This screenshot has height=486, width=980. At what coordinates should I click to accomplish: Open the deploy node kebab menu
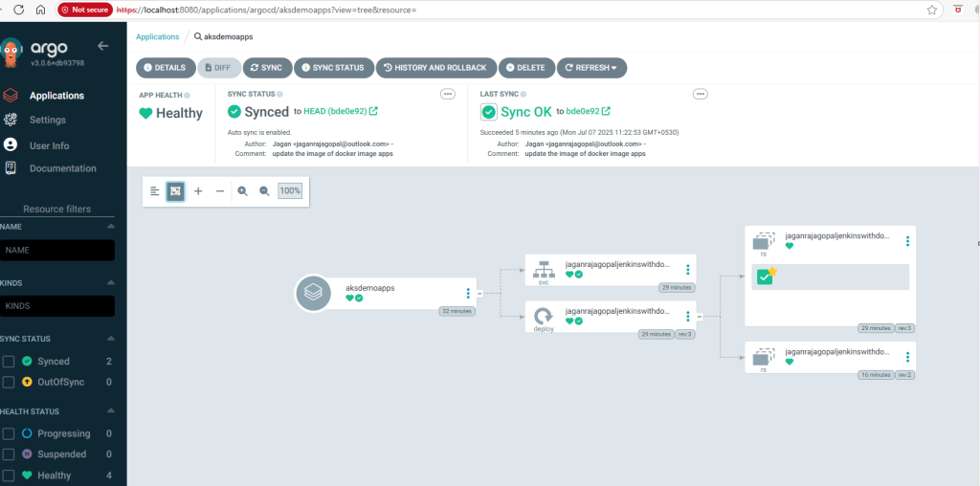[687, 317]
